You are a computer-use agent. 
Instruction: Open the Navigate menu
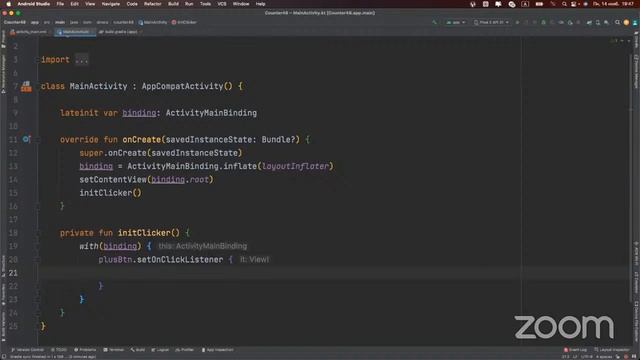tap(111, 4)
